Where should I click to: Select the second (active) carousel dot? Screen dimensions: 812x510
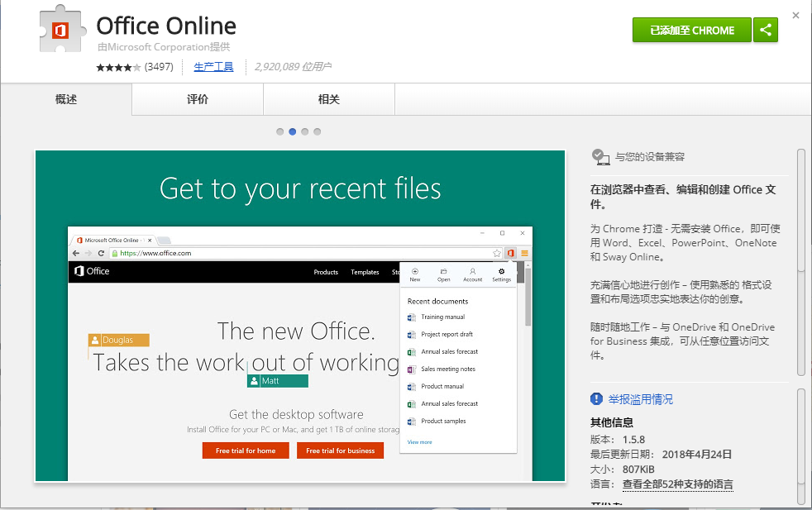(x=292, y=131)
